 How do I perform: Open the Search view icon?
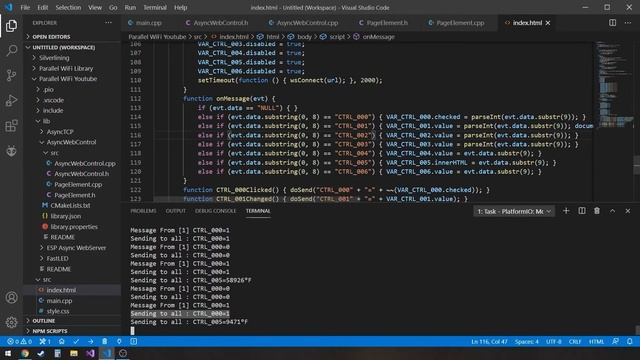pos(11,51)
